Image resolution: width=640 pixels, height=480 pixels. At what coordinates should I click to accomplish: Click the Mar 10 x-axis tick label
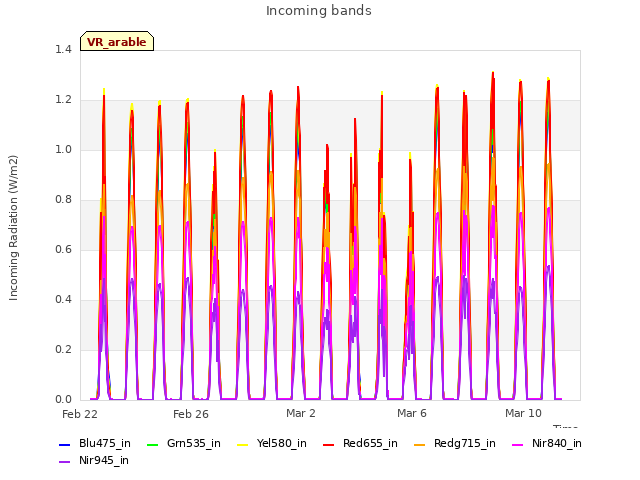tap(523, 413)
